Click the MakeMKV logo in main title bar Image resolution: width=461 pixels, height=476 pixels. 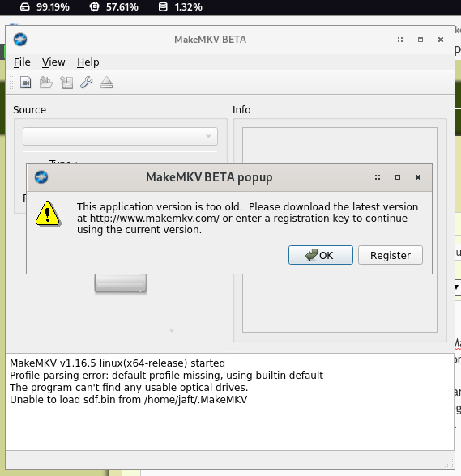pyautogui.click(x=20, y=40)
